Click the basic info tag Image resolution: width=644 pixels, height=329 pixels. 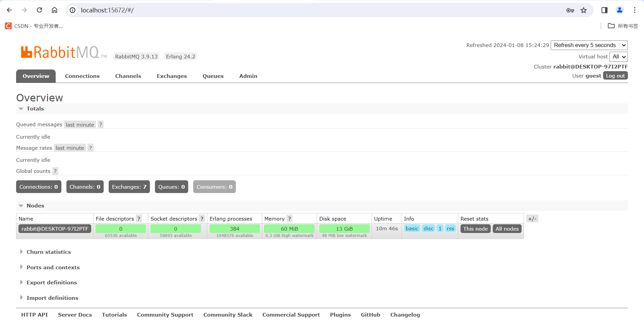[412, 228]
